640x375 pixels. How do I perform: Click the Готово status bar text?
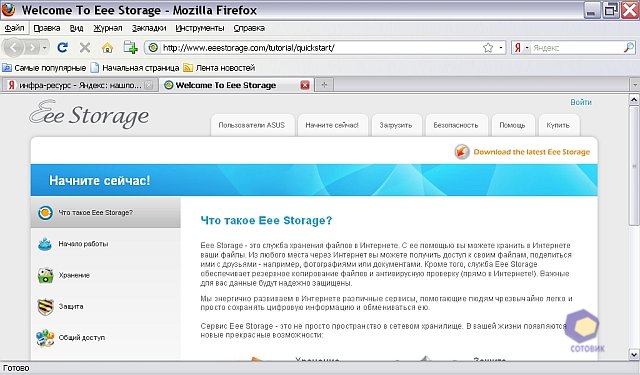pos(16,368)
